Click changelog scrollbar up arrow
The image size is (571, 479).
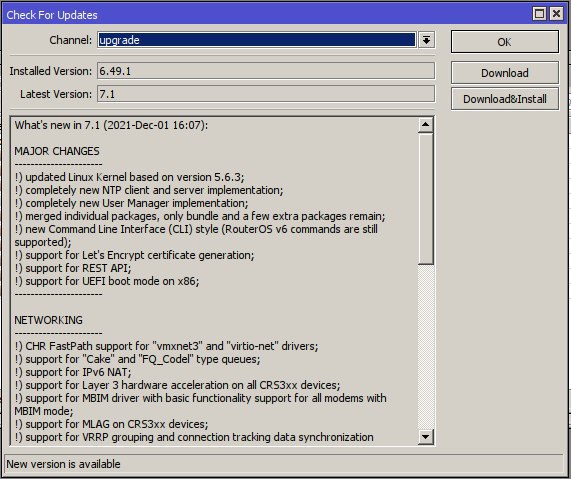(425, 125)
